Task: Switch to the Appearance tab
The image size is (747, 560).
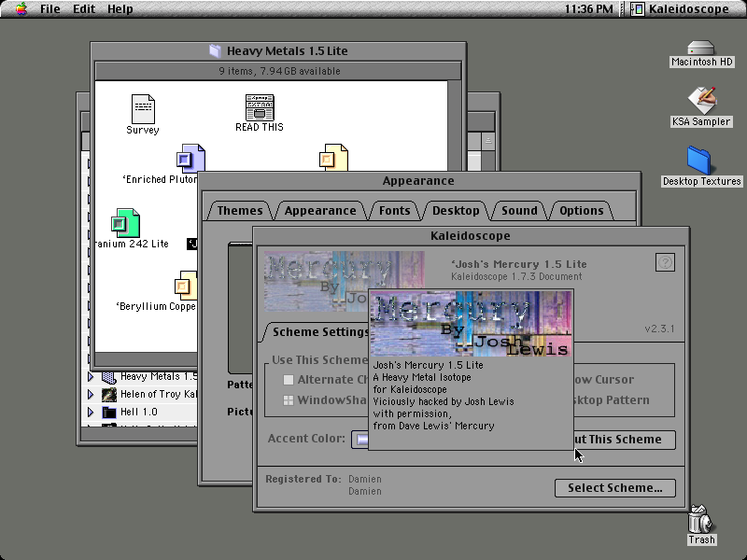Action: 320,211
